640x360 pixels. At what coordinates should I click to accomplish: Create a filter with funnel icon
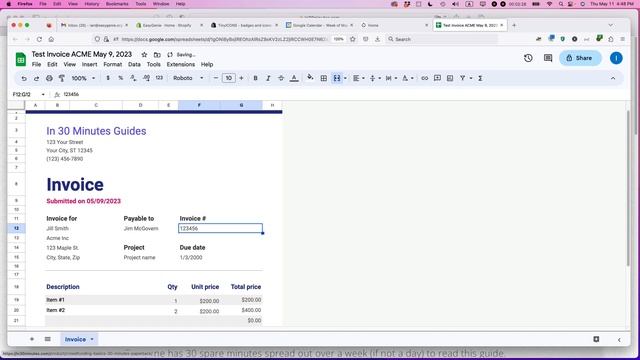tap(462, 78)
